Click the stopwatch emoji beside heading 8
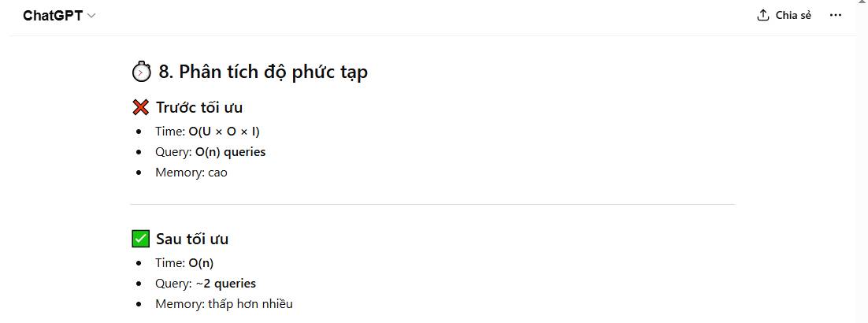Viewport: 868px width, 323px height. pos(141,72)
